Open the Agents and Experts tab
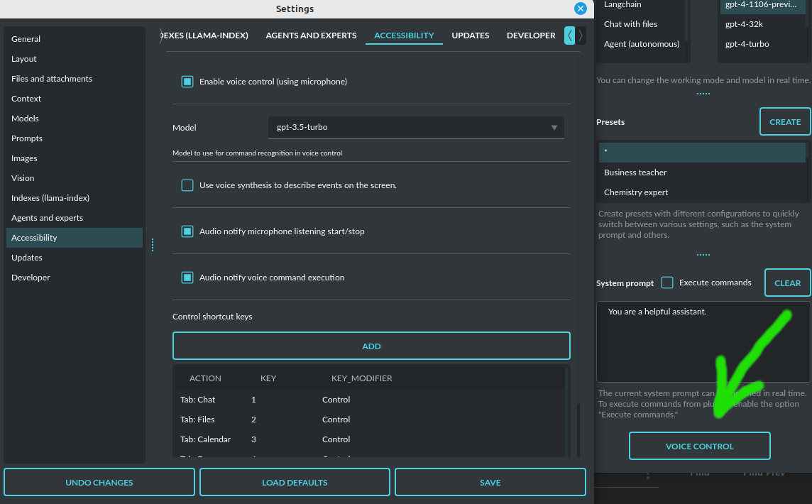This screenshot has height=504, width=812. [311, 35]
